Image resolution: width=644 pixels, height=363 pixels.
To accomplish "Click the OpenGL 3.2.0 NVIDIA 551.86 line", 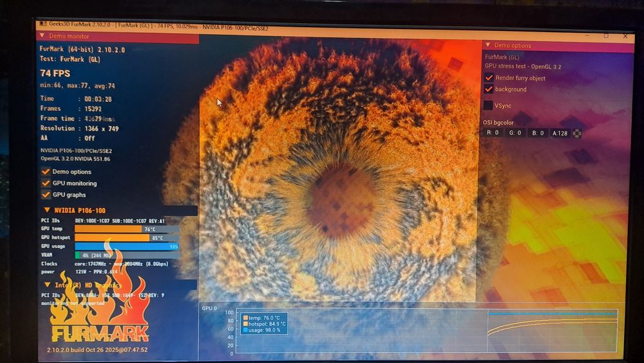I will pos(75,159).
